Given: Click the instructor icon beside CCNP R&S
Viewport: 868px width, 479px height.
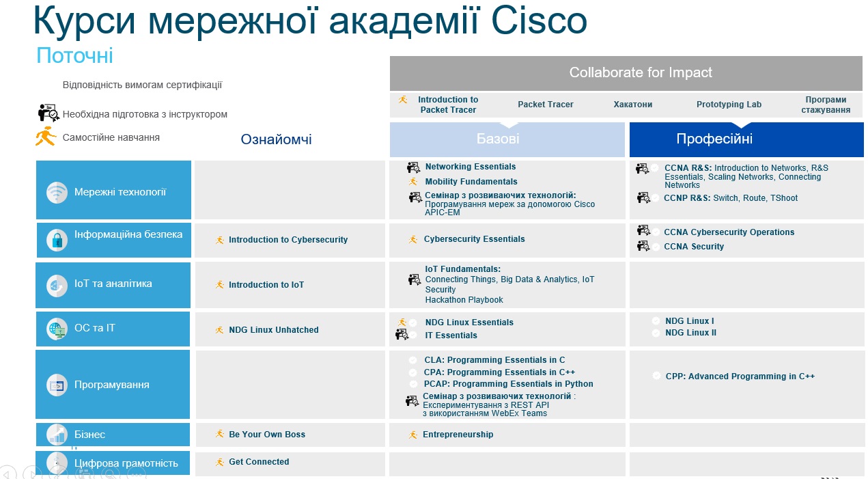Looking at the screenshot, I should click(643, 198).
